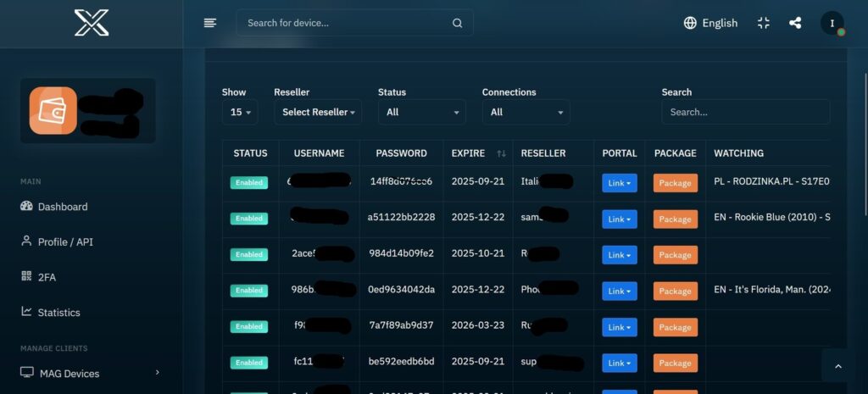Click the password 7a7f89ab9d37 cell
Viewport: 868px width, 394px height.
click(401, 325)
